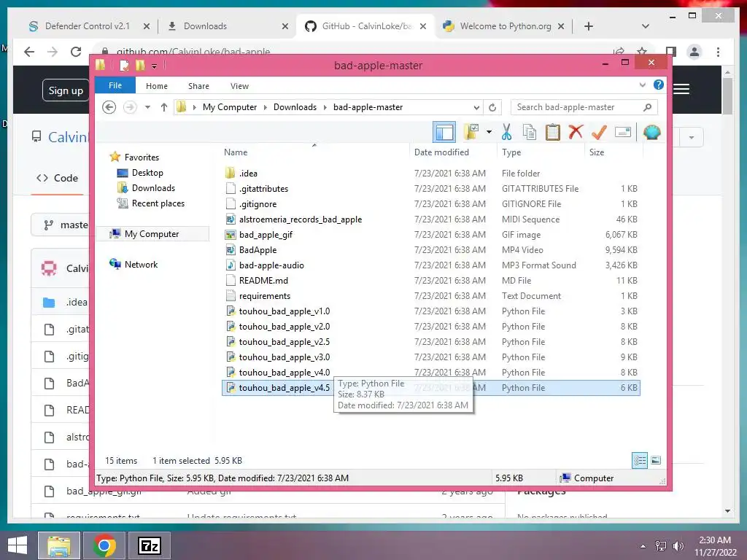Expand the ribbon chevron in explorer
Viewport: 747px width, 560px height.
(x=642, y=85)
